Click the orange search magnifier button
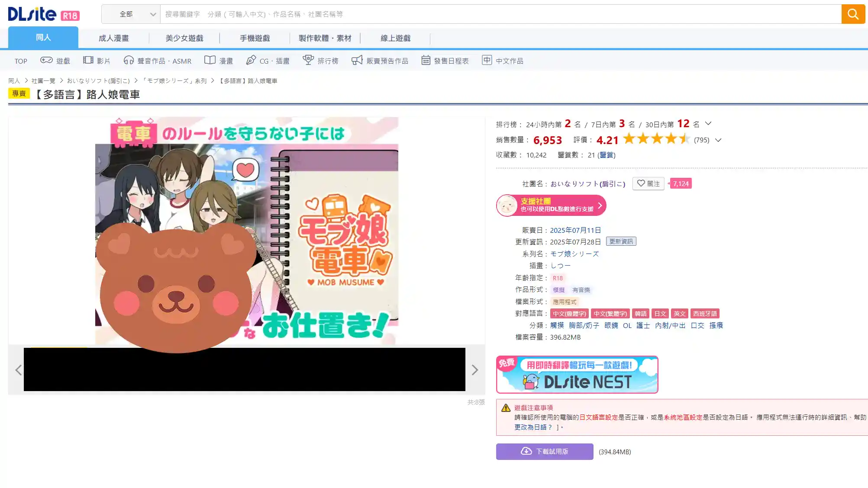This screenshot has height=488, width=868. pyautogui.click(x=853, y=14)
